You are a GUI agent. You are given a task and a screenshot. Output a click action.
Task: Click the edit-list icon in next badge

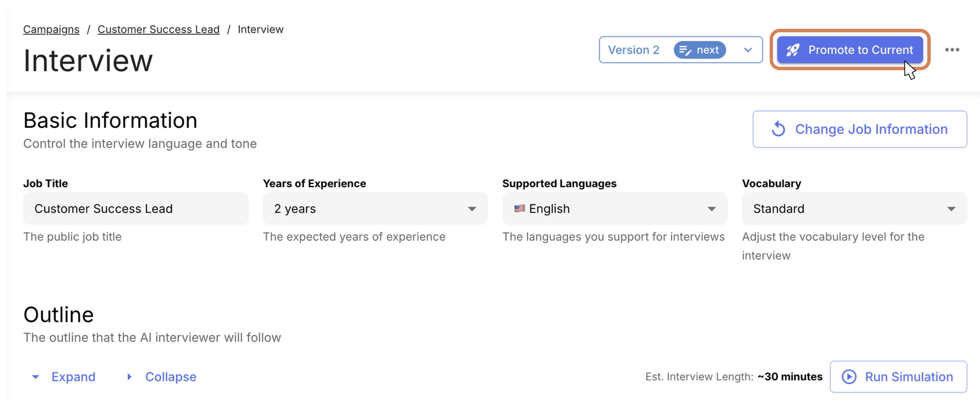[685, 50]
